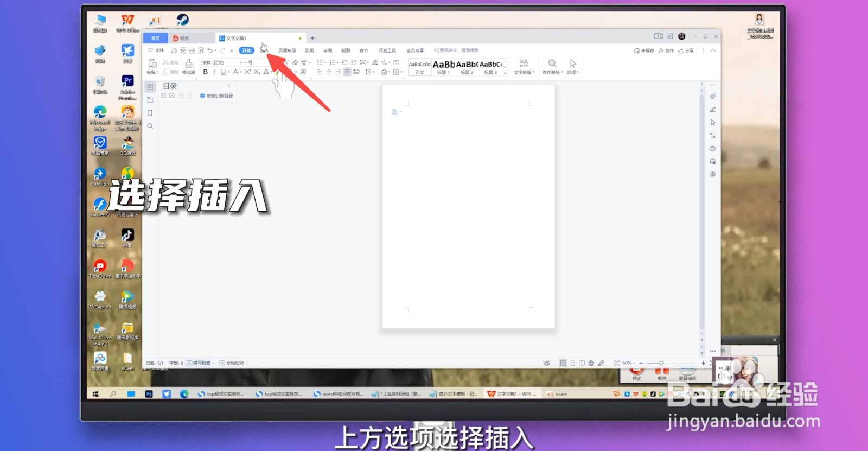Open the 文件 file menu
The height and width of the screenshot is (451, 868).
pyautogui.click(x=156, y=50)
